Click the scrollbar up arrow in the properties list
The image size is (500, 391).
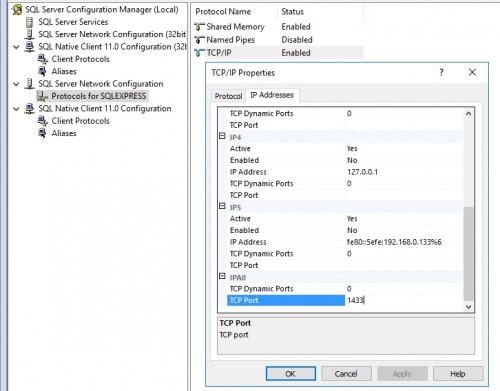(468, 114)
